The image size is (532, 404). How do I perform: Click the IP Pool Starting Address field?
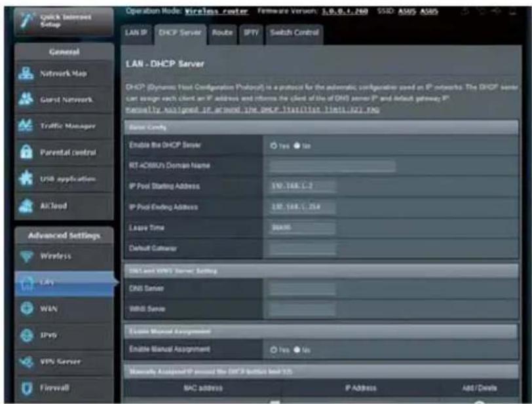302,186
